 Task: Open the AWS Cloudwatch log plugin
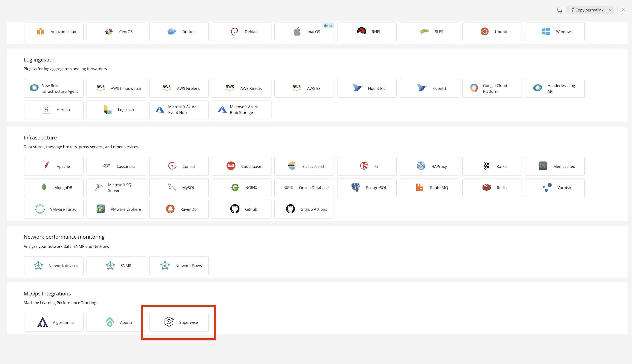pyautogui.click(x=116, y=88)
